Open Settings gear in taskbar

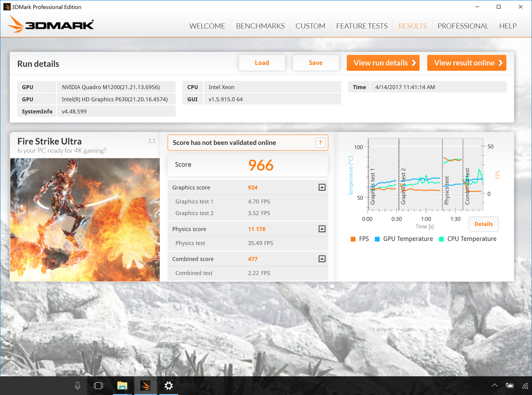point(169,385)
